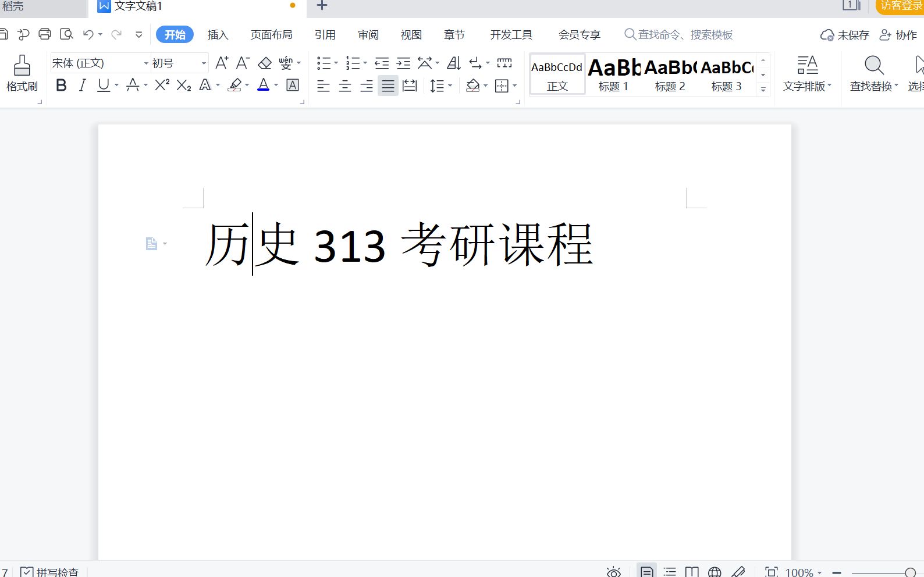Toggle show paragraph marks icon
Screen dimensions: 924x577
coord(475,63)
